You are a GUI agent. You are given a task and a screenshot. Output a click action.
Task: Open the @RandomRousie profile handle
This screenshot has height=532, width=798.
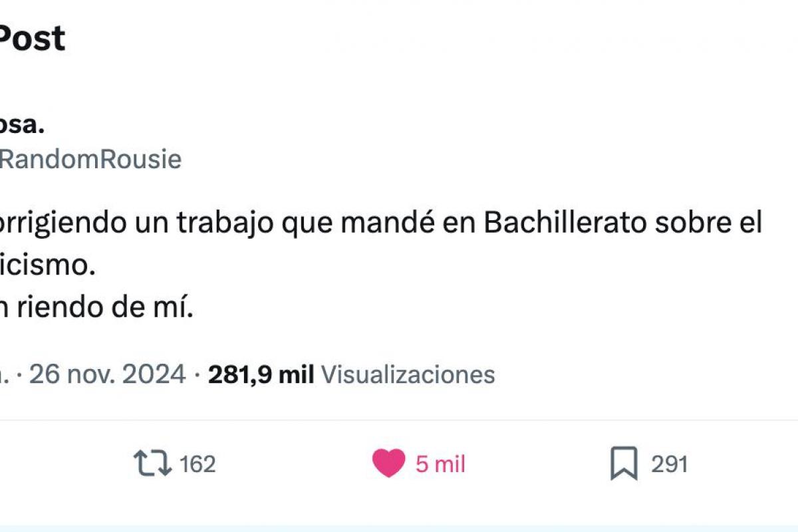pyautogui.click(x=90, y=160)
